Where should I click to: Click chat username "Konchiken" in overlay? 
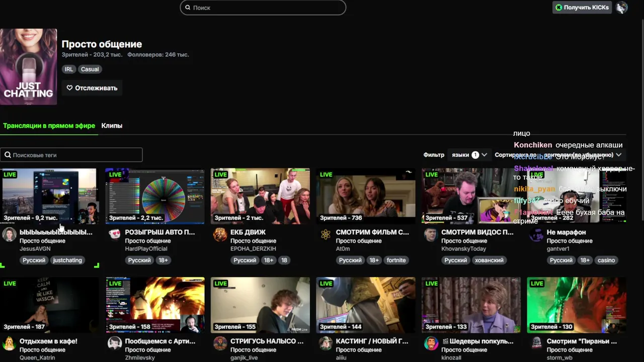tap(533, 145)
